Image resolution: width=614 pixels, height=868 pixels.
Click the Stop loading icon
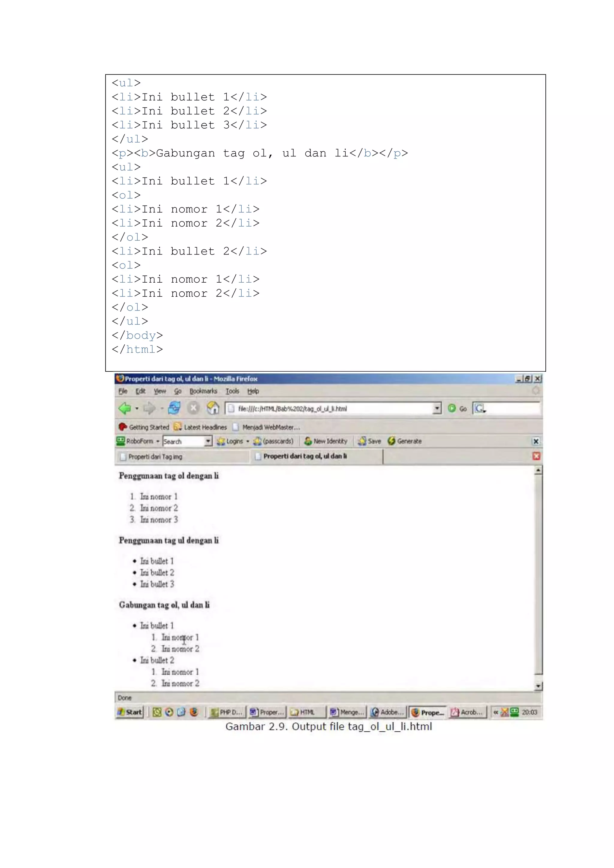tap(194, 408)
